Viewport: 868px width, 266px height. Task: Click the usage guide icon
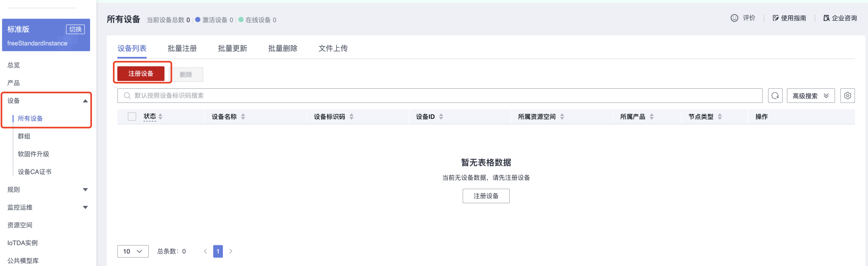[x=775, y=18]
